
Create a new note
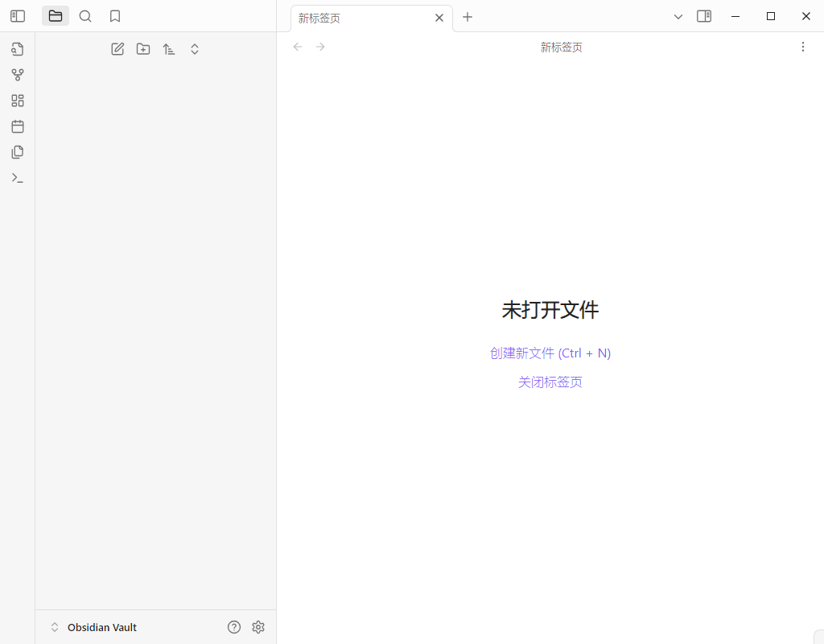[117, 49]
